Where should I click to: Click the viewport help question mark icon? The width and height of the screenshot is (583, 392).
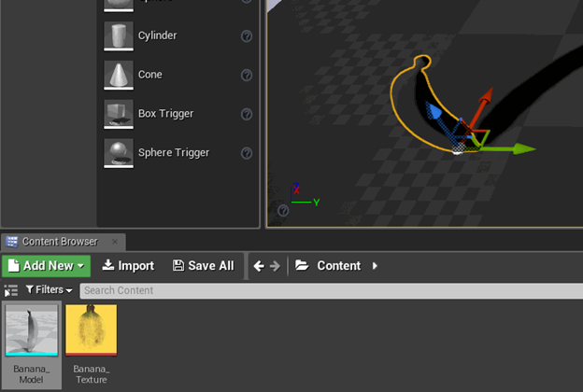[283, 211]
